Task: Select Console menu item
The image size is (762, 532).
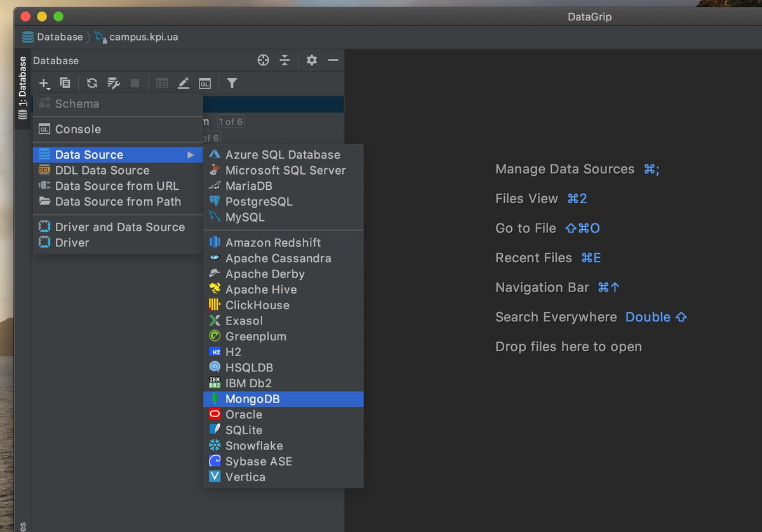Action: click(118, 129)
